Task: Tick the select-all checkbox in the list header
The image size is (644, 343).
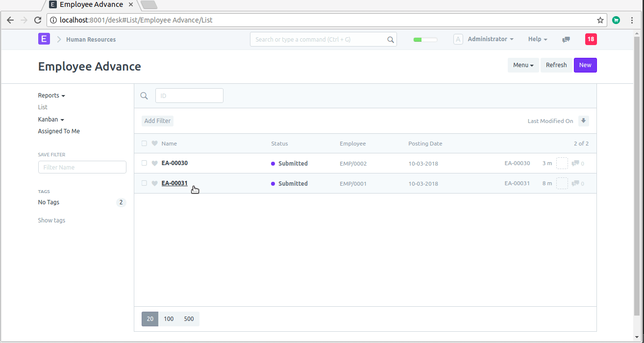Action: pos(144,144)
